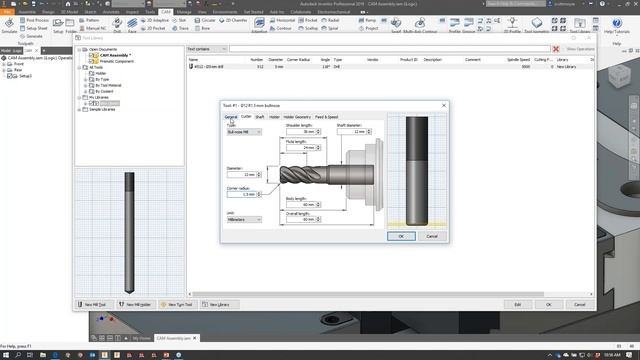Click Edit button in Tool Library
This screenshot has height=360, width=640.
(x=518, y=304)
